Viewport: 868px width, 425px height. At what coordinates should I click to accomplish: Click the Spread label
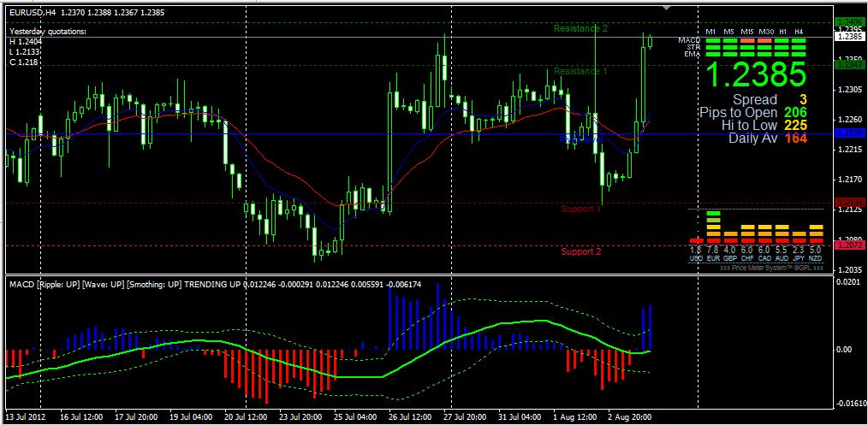pos(755,100)
